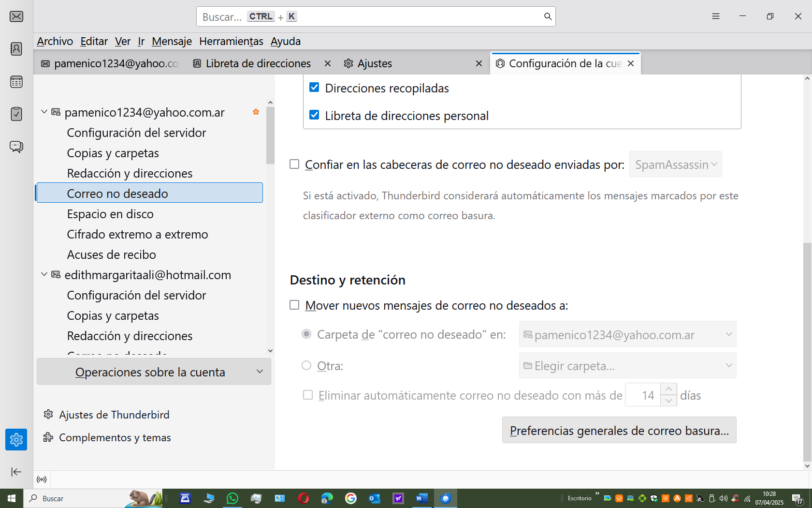Open the pamenico1234@yahoo.com.ar folder dropdown
This screenshot has width=812, height=508.
coord(627,334)
